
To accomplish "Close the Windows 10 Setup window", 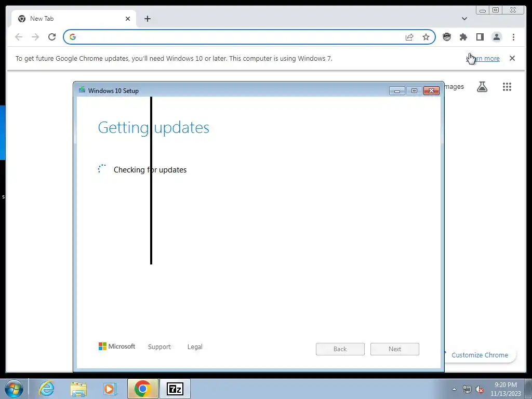I will tap(431, 90).
